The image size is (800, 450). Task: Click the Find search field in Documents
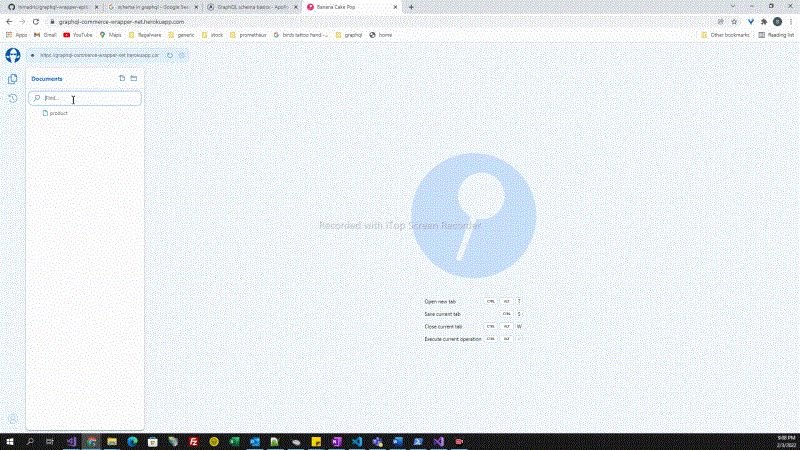[x=90, y=99]
